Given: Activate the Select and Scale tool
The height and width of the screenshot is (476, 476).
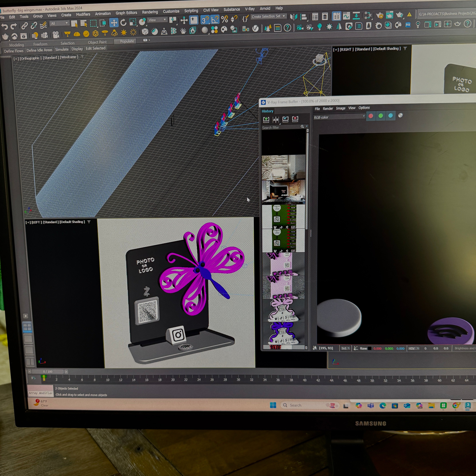Looking at the screenshot, I should (133, 22).
